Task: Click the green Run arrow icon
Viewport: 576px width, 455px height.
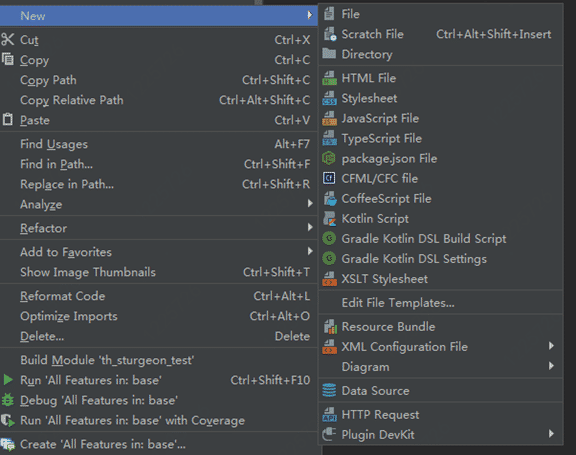Action: pyautogui.click(x=8, y=380)
